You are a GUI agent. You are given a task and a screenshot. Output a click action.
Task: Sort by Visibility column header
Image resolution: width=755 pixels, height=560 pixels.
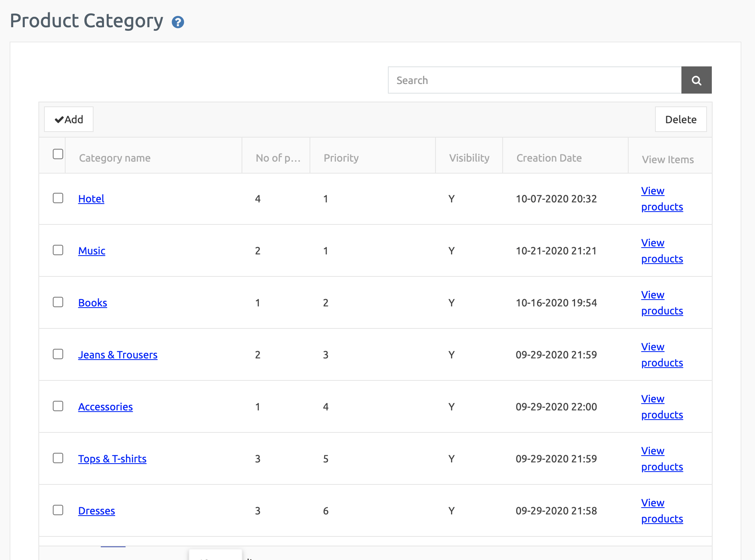(x=469, y=158)
